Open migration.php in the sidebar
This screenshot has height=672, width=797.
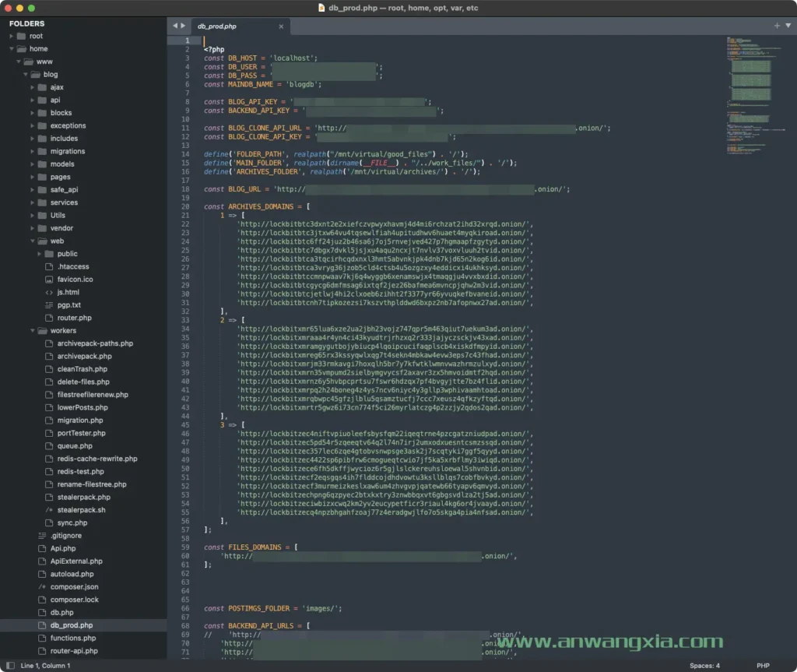pyautogui.click(x=80, y=420)
